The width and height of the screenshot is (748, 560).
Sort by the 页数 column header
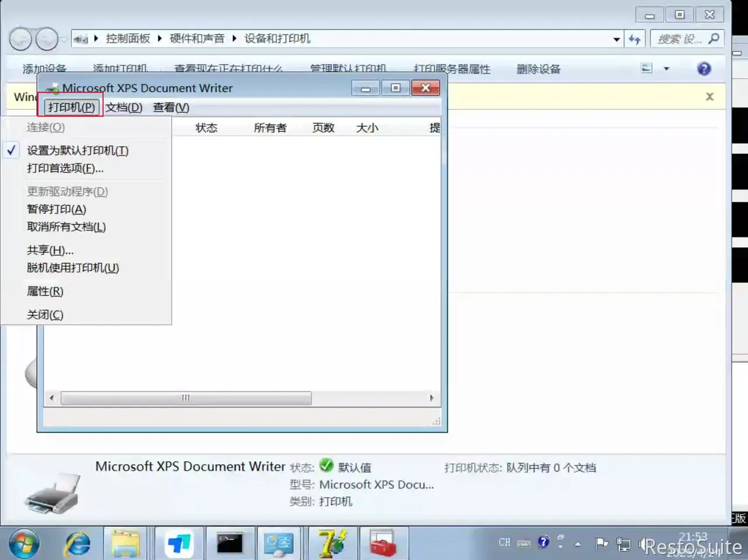323,127
